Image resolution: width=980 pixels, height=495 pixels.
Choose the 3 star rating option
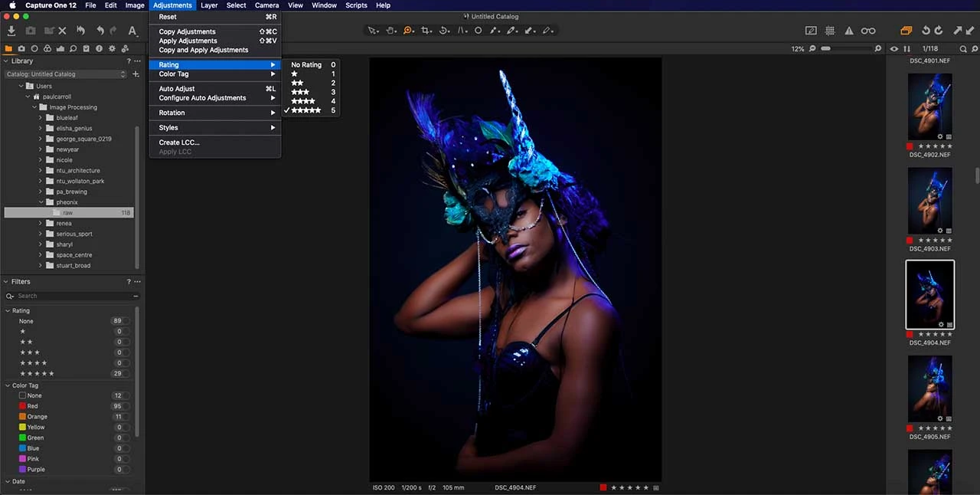click(311, 92)
